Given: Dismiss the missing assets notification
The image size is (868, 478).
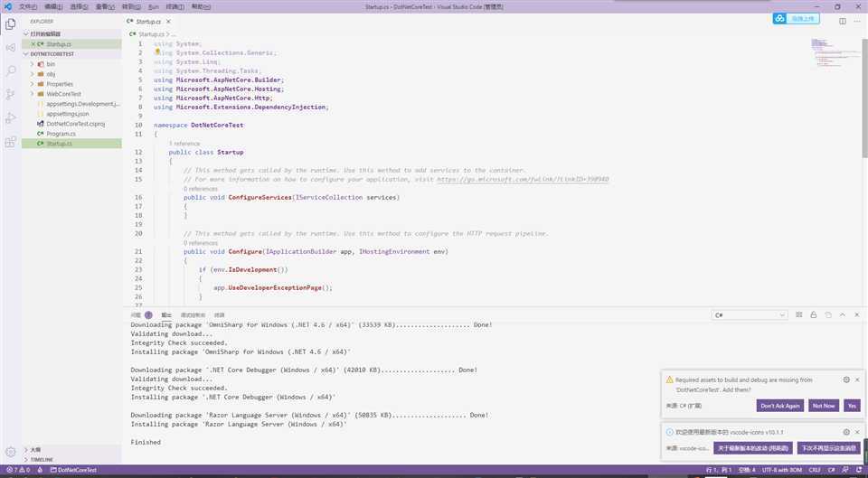Looking at the screenshot, I should tap(857, 380).
